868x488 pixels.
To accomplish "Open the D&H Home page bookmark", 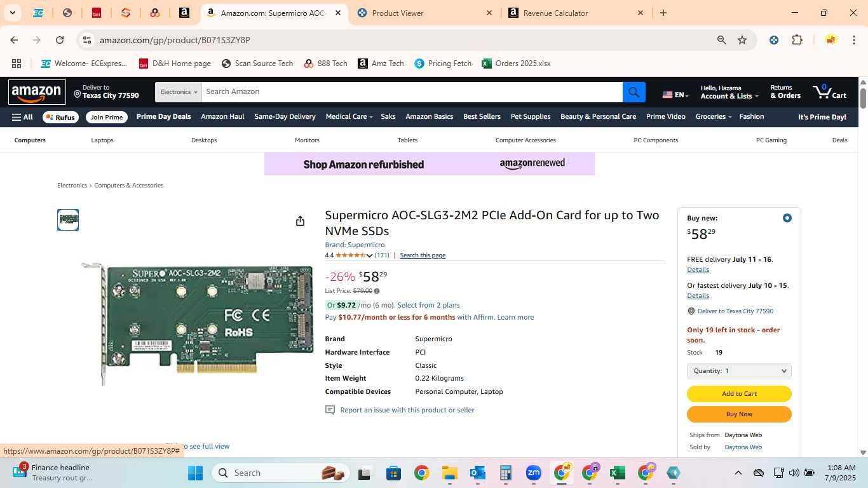I will point(175,64).
